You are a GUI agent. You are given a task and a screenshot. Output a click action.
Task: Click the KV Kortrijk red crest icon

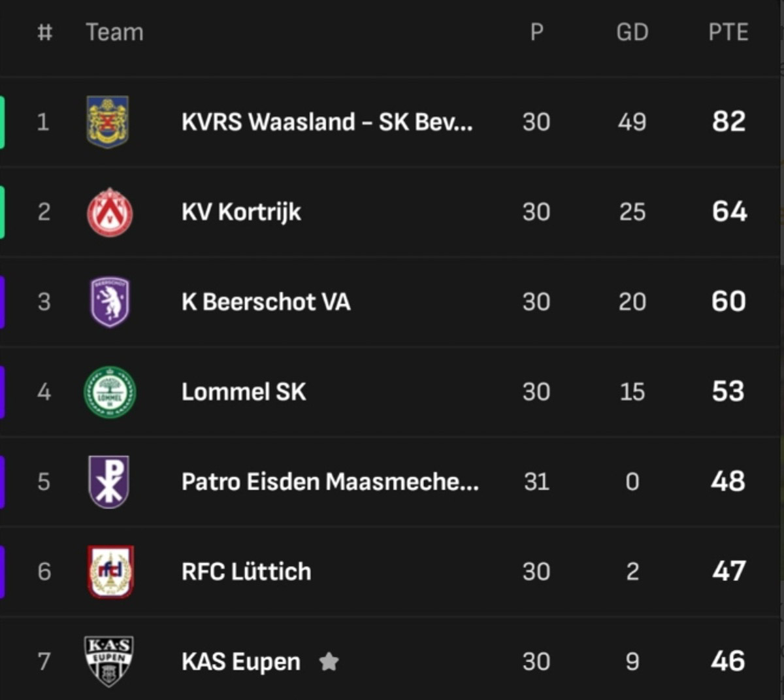click(110, 212)
